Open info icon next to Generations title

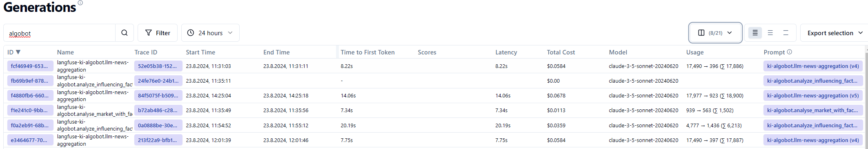click(x=80, y=3)
